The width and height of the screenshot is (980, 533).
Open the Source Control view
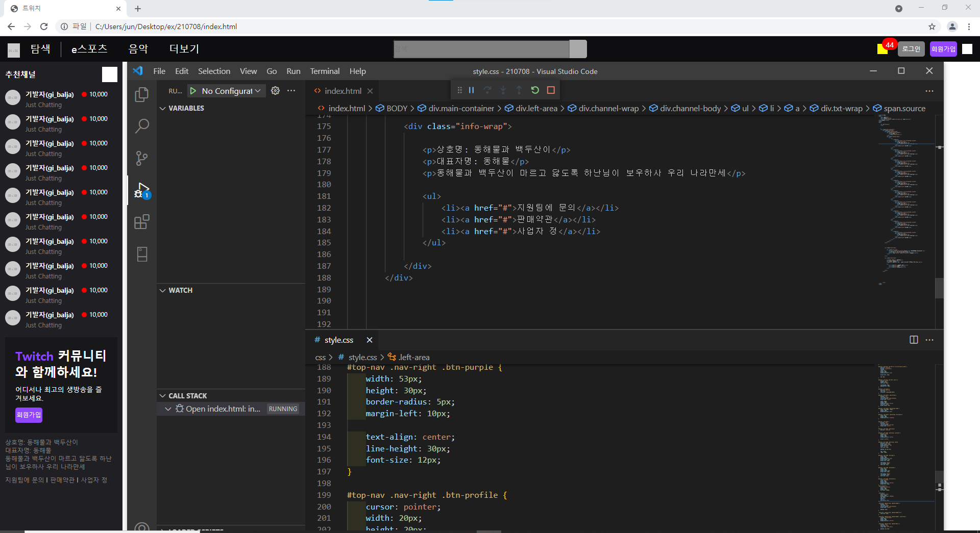tap(141, 158)
